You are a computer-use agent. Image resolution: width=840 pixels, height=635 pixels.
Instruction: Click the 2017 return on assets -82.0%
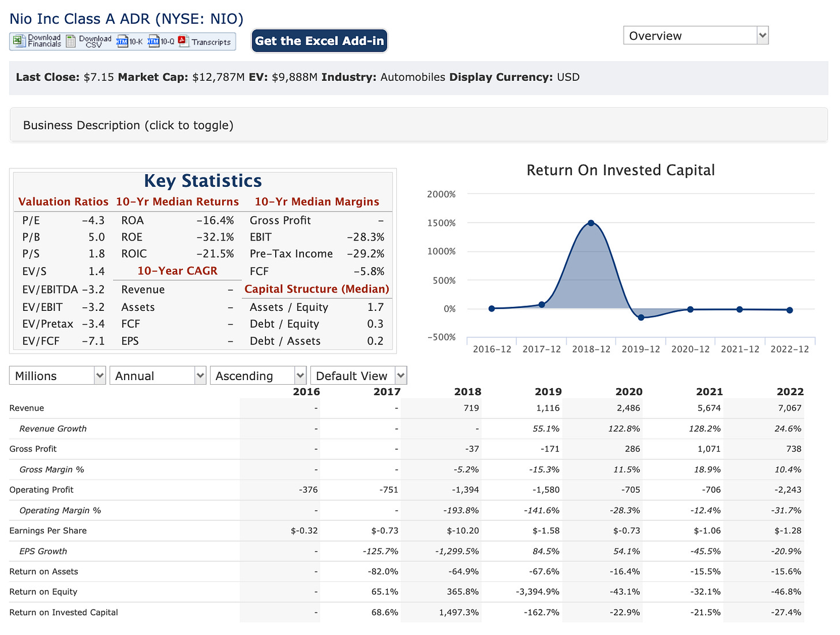383,572
